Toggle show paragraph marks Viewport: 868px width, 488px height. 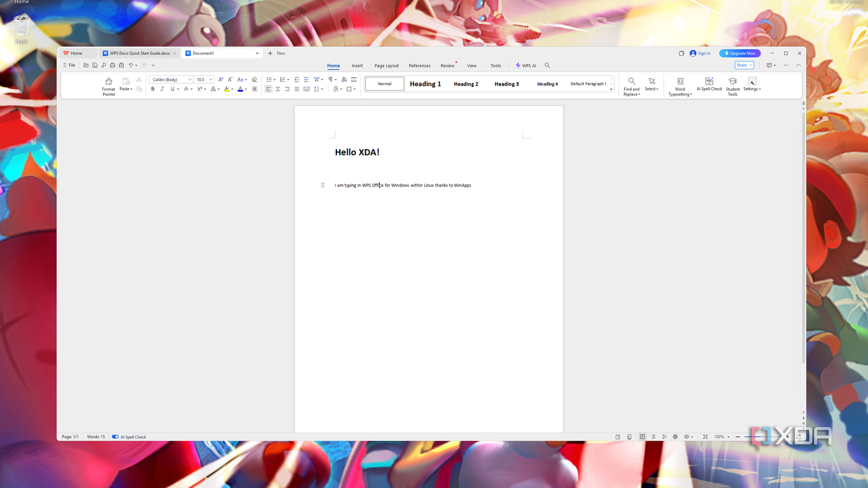(x=330, y=79)
